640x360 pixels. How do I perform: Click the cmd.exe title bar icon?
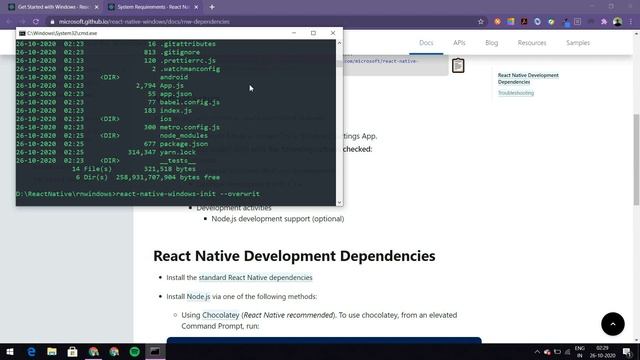point(22,33)
